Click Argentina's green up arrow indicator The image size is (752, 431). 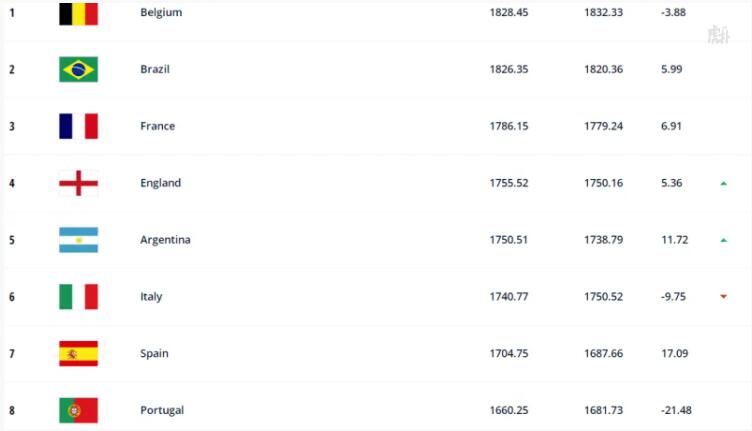724,240
